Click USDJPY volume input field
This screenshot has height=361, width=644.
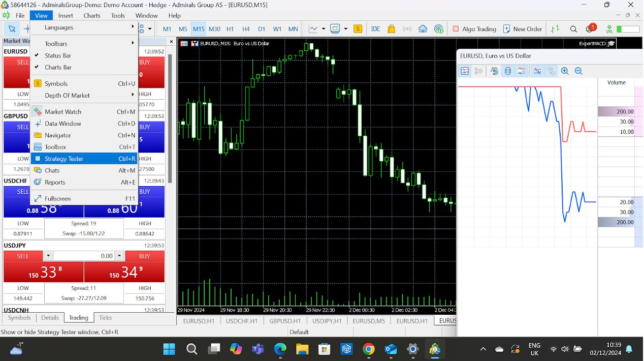(84, 256)
